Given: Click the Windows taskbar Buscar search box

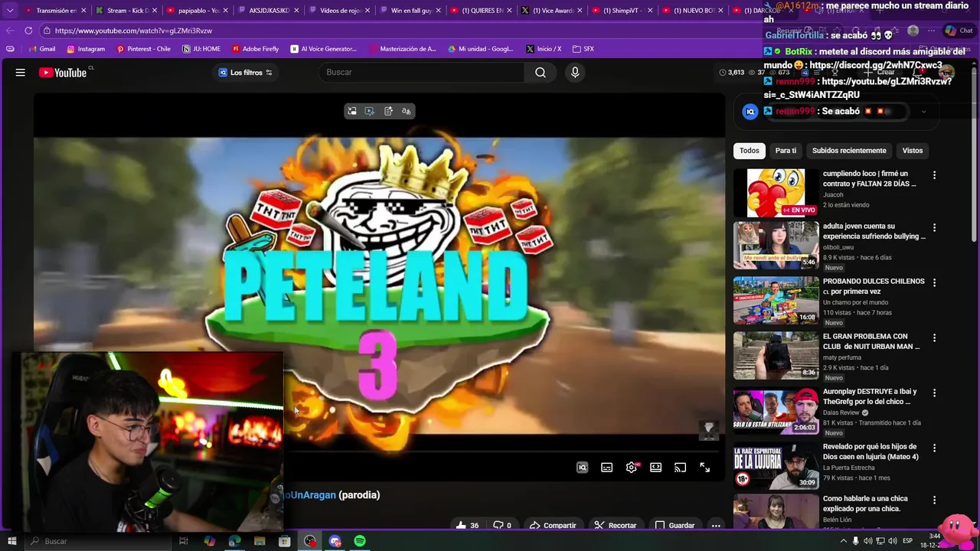Looking at the screenshot, I should pos(98,541).
